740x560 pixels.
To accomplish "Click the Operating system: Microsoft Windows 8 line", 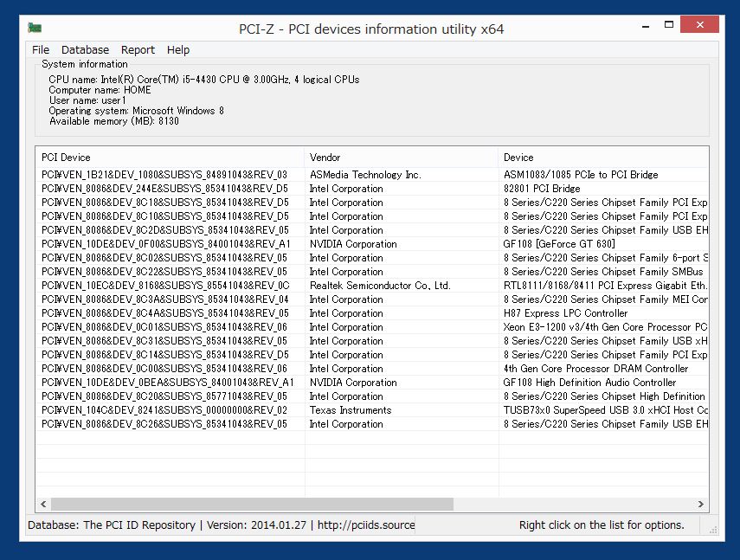I will [137, 111].
